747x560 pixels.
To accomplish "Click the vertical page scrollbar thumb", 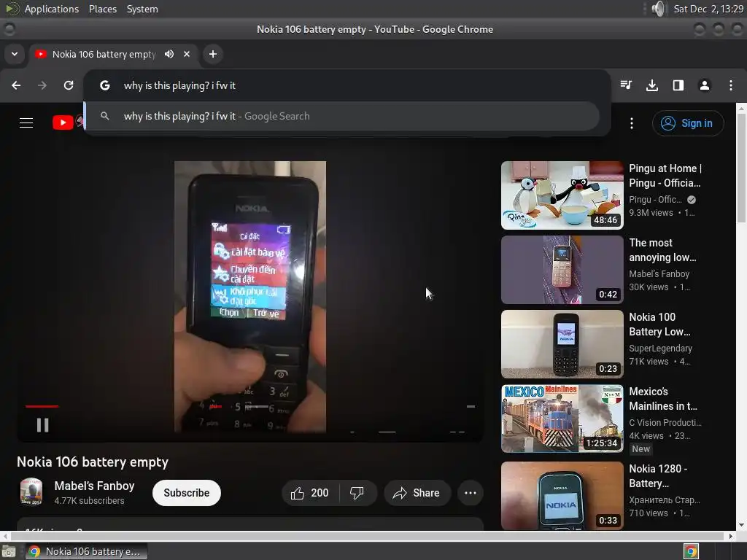I will coord(741,168).
